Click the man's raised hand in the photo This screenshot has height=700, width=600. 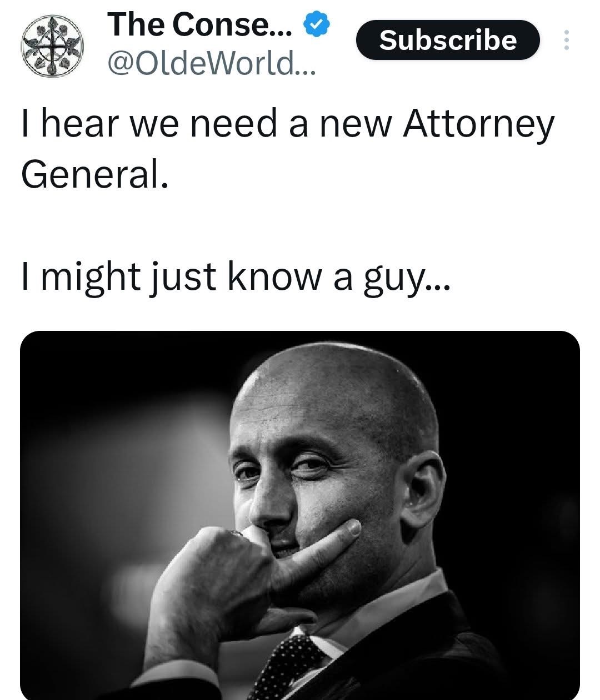click(222, 577)
